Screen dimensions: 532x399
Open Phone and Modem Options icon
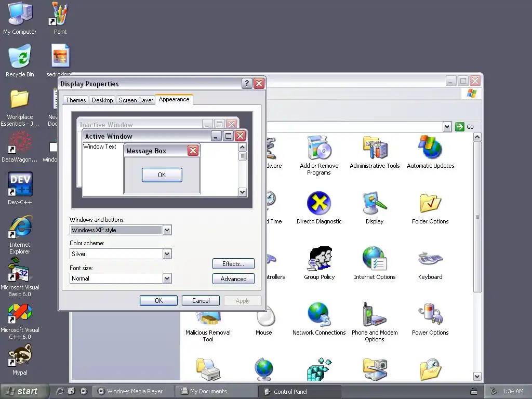coord(375,322)
